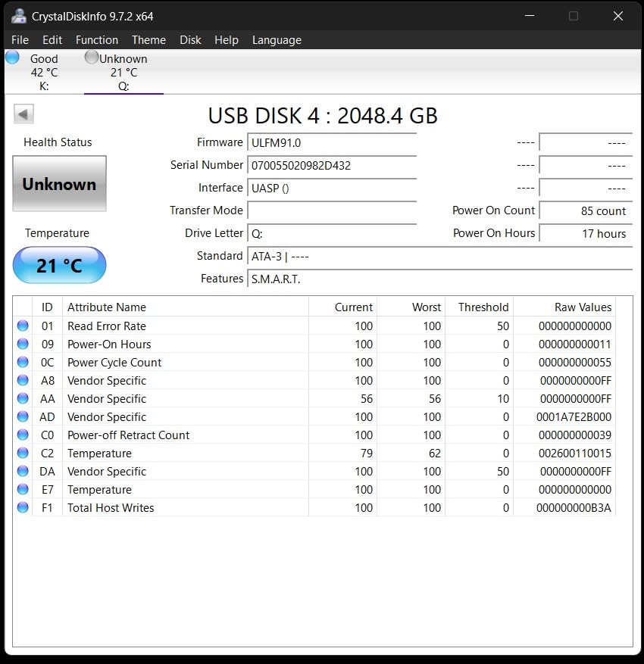This screenshot has height=664, width=644.
Task: Click status orb of Power Cycle Count row
Action: [x=23, y=362]
